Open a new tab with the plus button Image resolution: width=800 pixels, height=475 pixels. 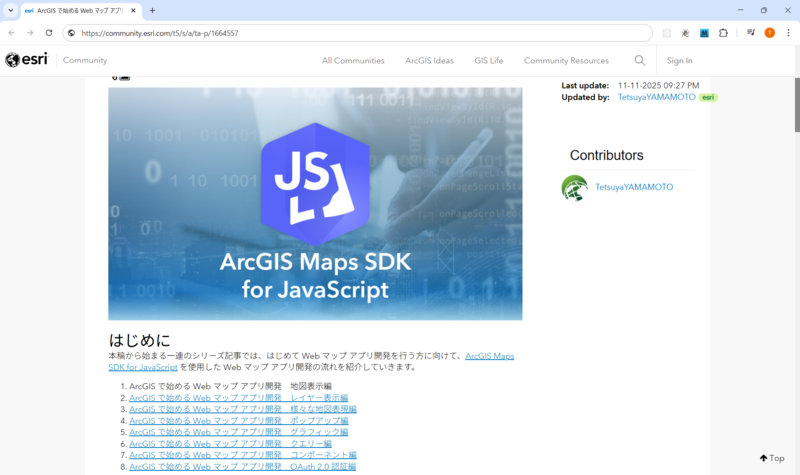point(153,10)
